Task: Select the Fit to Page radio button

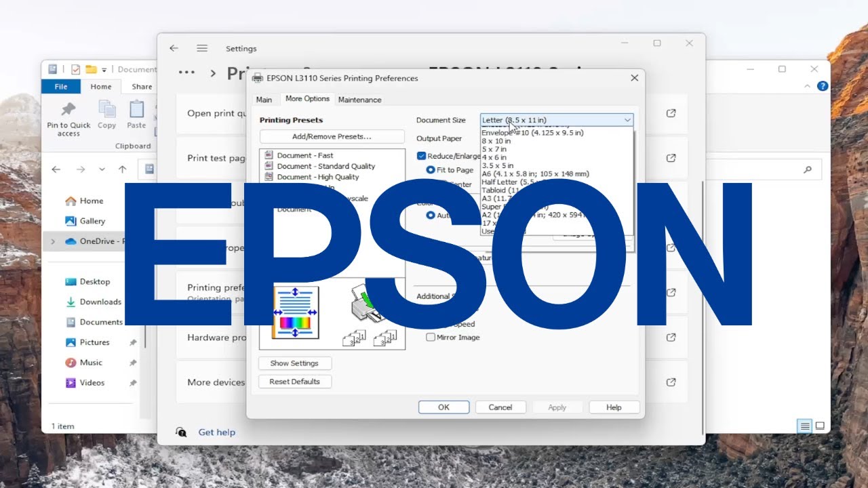Action: 431,170
